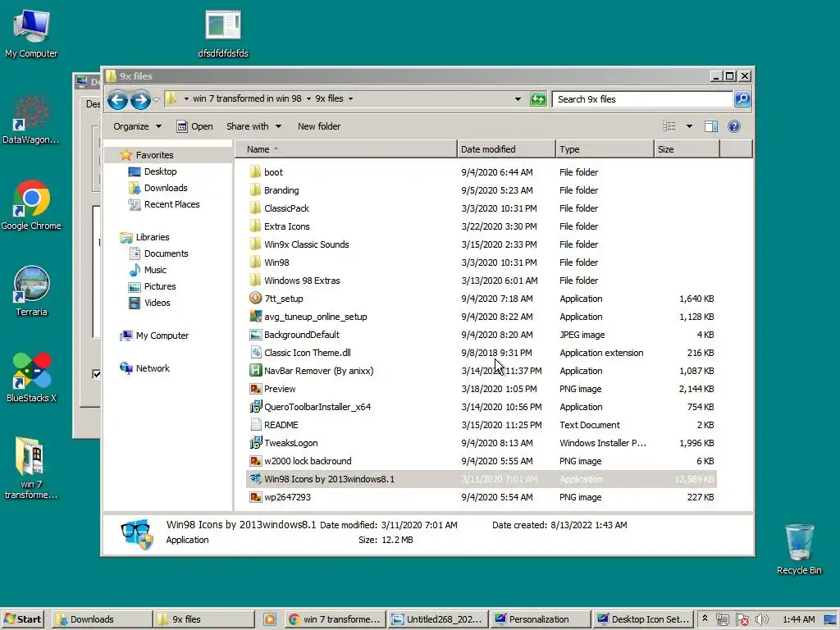Expand the arrow after 'win 7 transformed in win 98' breadcrumb

click(308, 98)
